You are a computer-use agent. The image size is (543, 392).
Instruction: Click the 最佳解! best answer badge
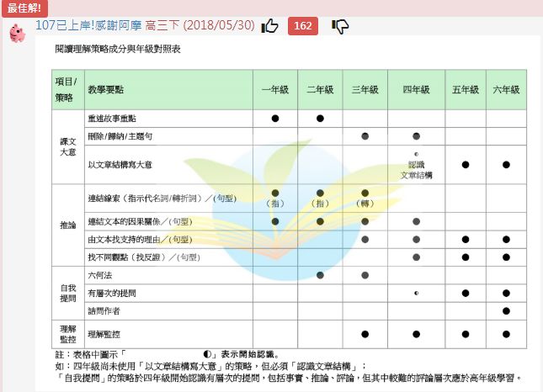tap(24, 8)
